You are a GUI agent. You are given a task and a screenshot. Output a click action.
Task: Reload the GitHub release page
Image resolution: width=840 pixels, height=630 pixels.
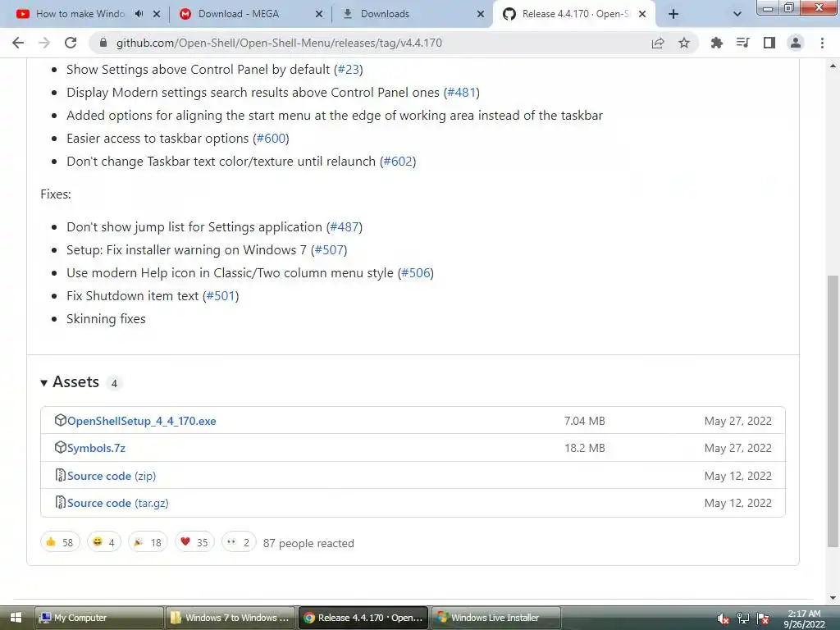(x=71, y=43)
